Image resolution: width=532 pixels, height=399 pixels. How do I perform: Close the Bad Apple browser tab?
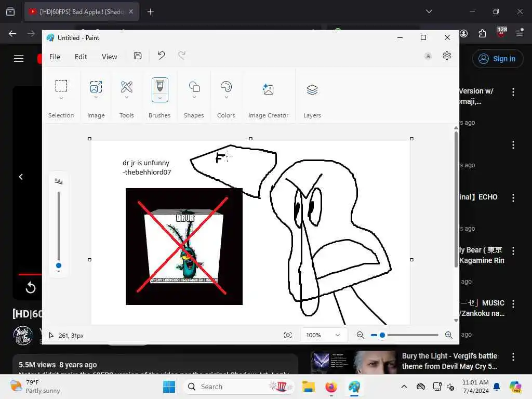point(130,11)
